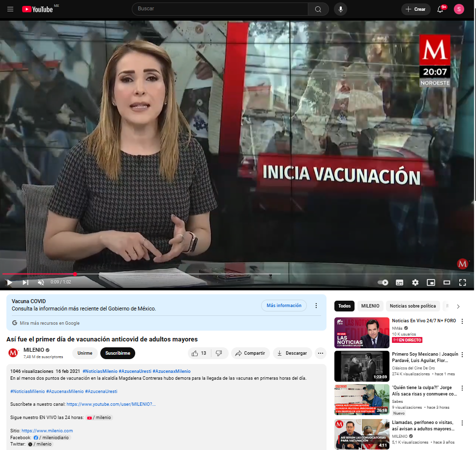Open the MILENIO channel name under the title
The height and width of the screenshot is (450, 476).
coord(34,350)
